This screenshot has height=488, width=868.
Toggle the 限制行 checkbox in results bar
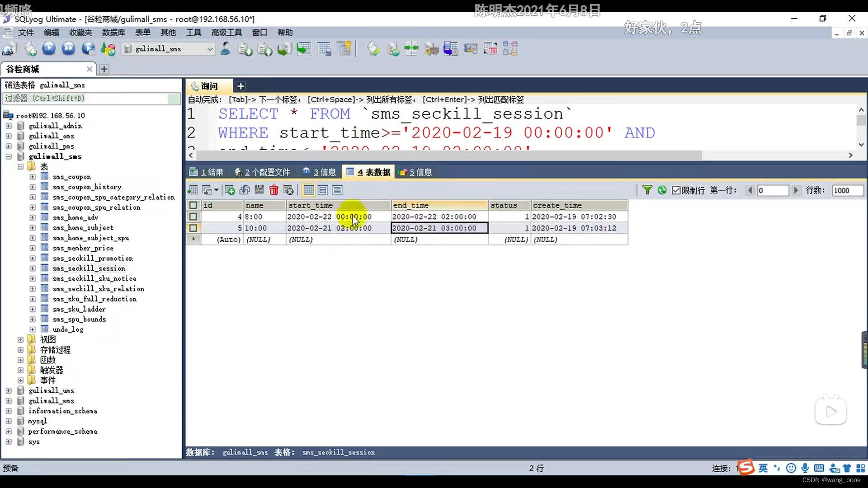click(677, 190)
